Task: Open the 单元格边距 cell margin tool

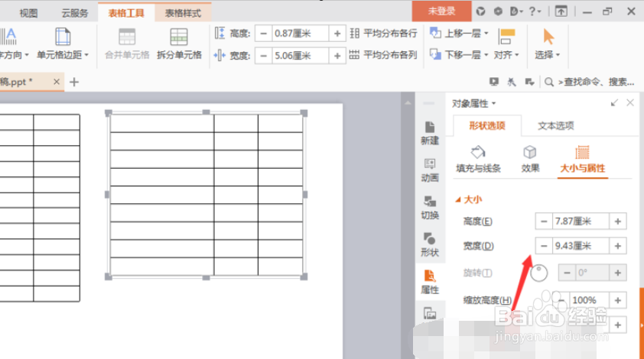Action: [x=63, y=43]
